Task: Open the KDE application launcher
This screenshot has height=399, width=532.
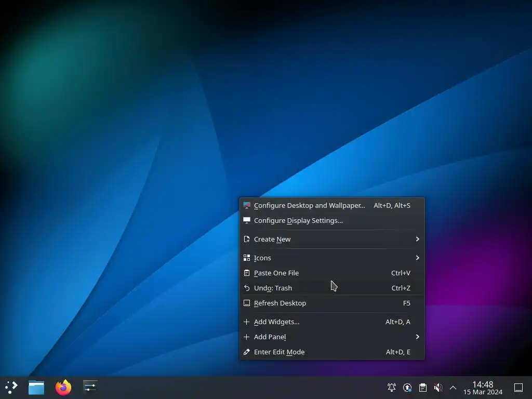Action: tap(11, 387)
